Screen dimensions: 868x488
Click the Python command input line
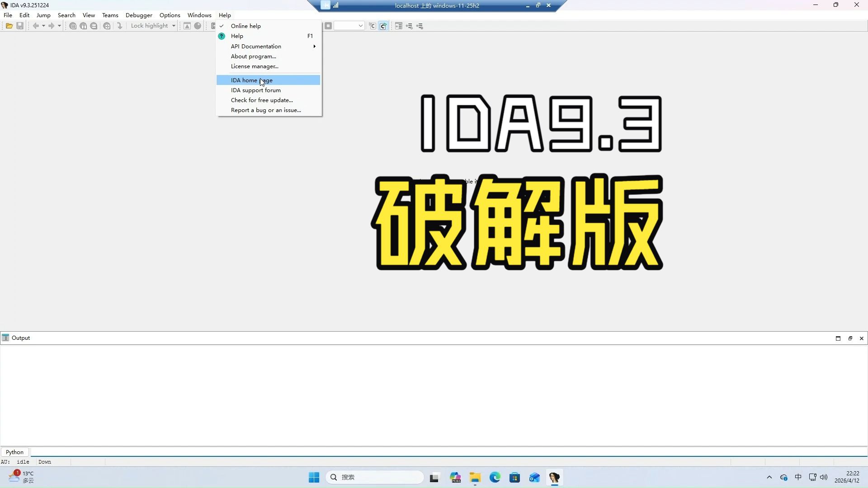448,452
